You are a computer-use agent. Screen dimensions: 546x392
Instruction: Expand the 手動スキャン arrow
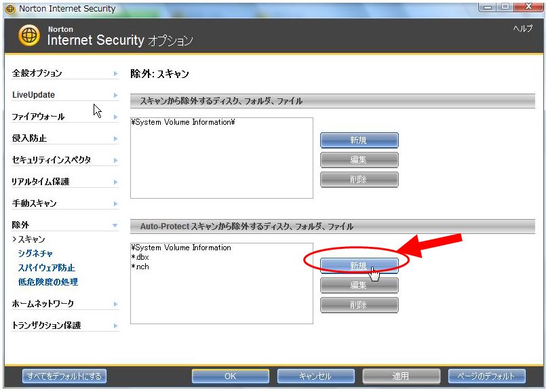click(x=115, y=203)
